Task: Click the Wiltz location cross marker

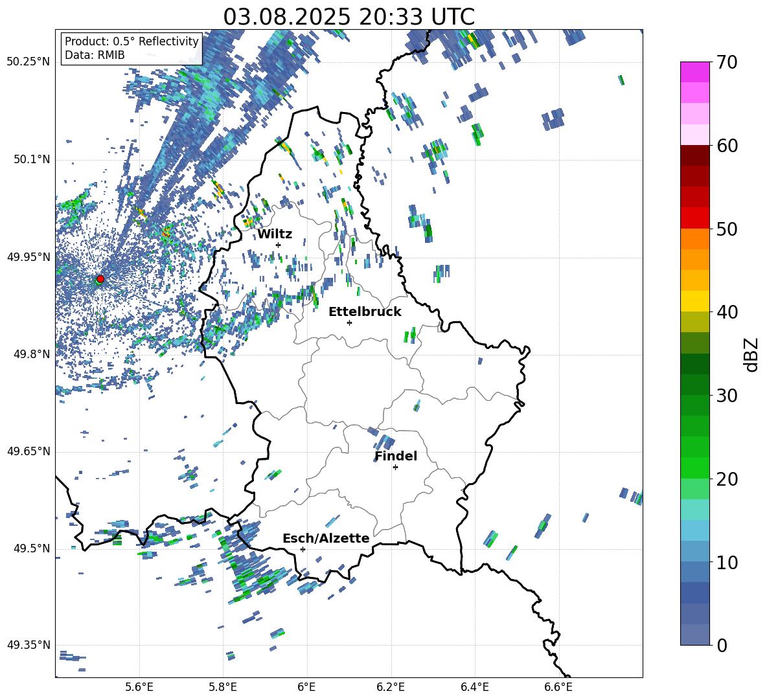Action: 279,245
